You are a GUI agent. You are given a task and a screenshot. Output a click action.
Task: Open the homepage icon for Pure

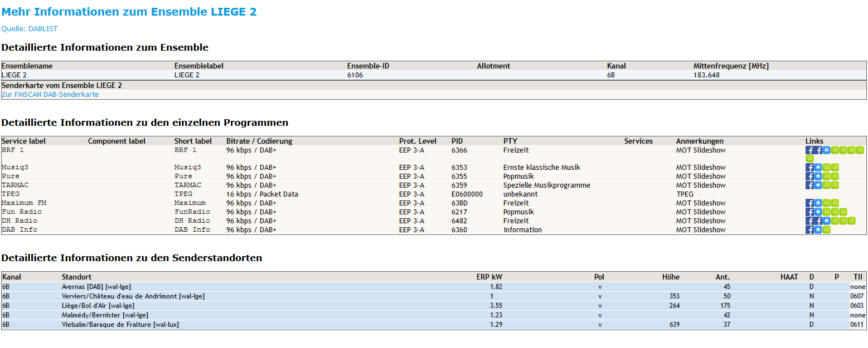tap(818, 177)
